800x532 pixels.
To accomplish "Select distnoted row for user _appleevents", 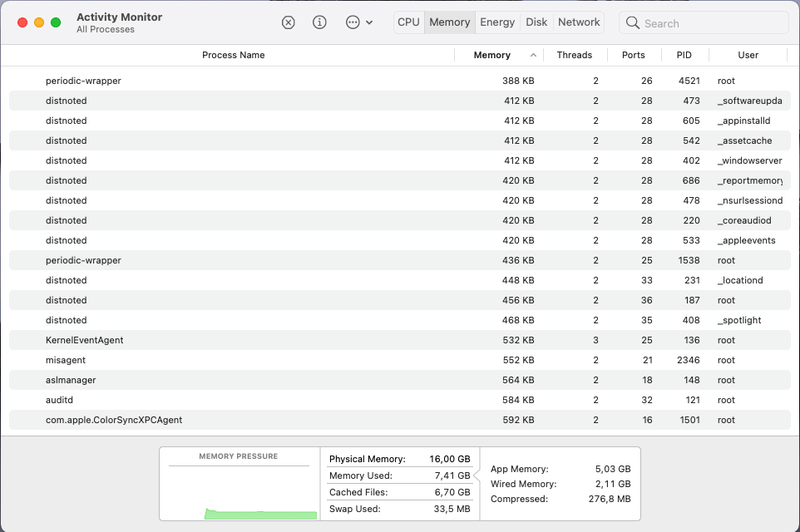I will (400, 240).
